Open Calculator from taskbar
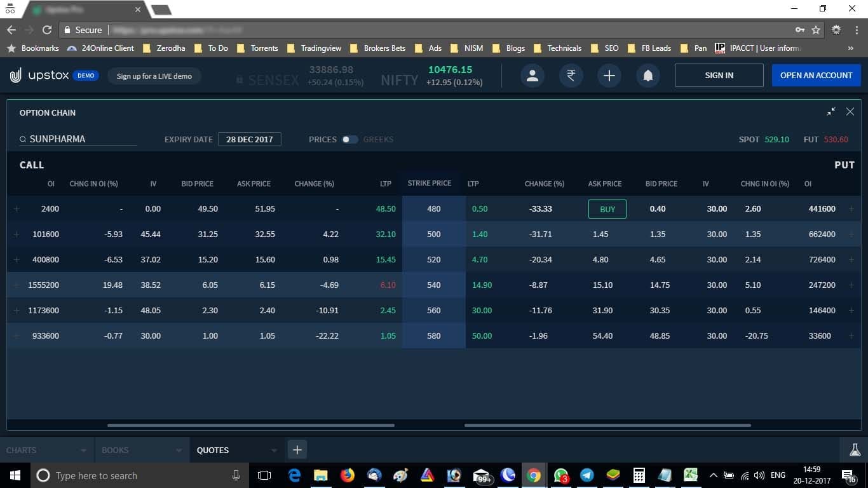The height and width of the screenshot is (488, 868). [639, 475]
